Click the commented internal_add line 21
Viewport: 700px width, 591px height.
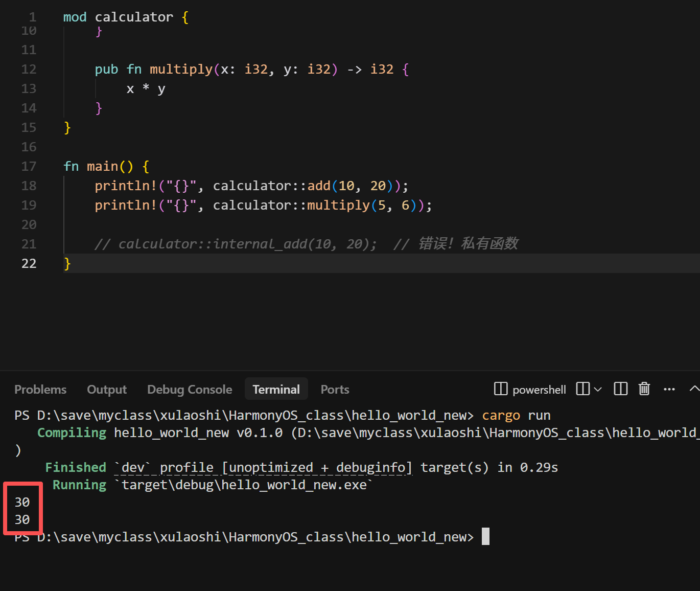coord(307,244)
